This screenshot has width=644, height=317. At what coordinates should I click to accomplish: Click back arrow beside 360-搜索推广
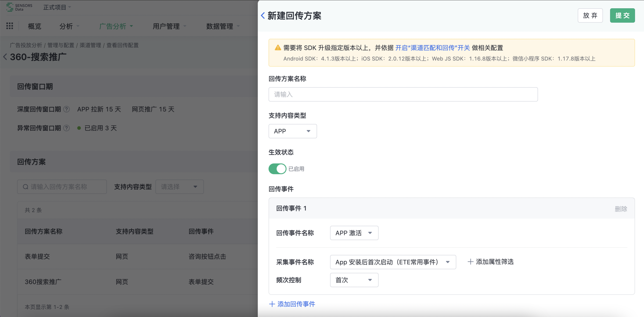click(5, 57)
